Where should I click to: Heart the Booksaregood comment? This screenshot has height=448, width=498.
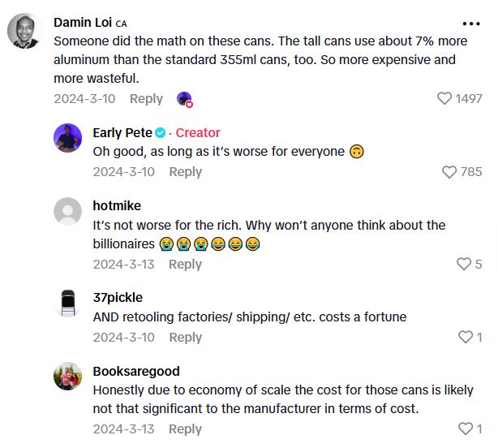point(466,429)
